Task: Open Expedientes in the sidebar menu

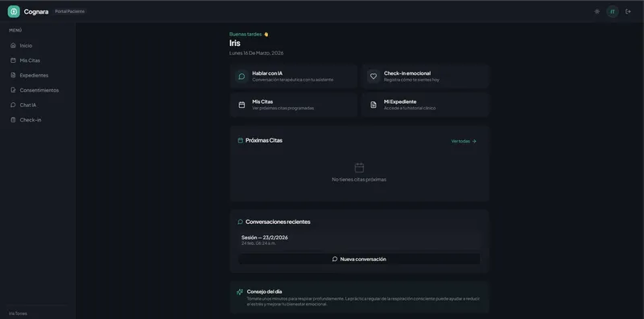Action: coord(37,75)
